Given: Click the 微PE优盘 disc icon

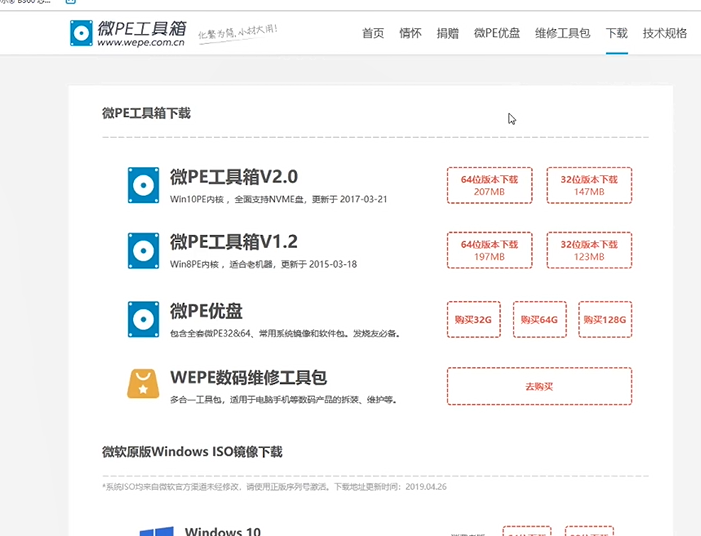Looking at the screenshot, I should point(143,319).
